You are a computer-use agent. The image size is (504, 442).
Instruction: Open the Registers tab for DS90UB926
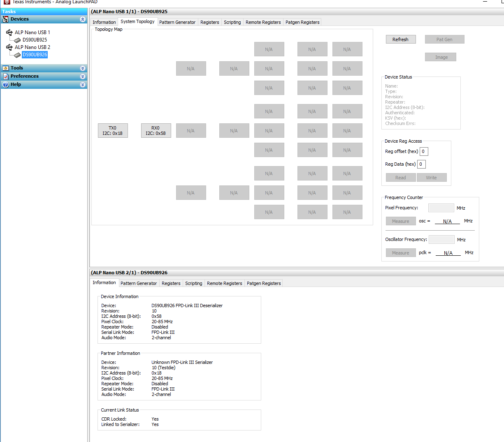[x=171, y=283]
